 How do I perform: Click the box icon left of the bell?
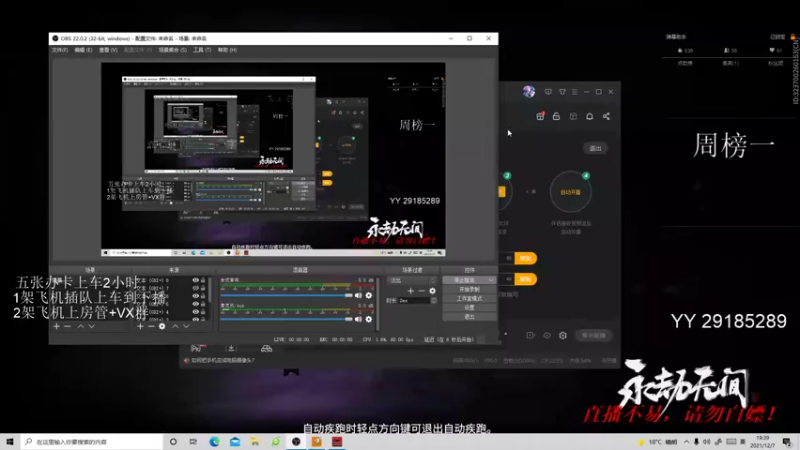click(573, 116)
